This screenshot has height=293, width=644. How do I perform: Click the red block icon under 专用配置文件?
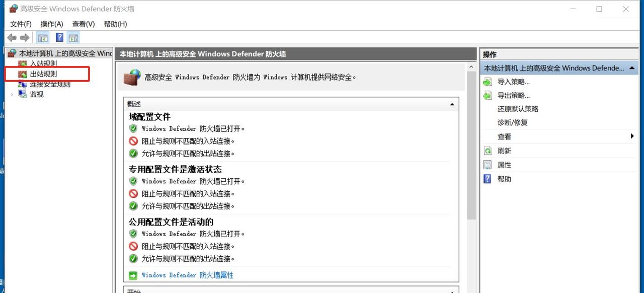click(133, 193)
